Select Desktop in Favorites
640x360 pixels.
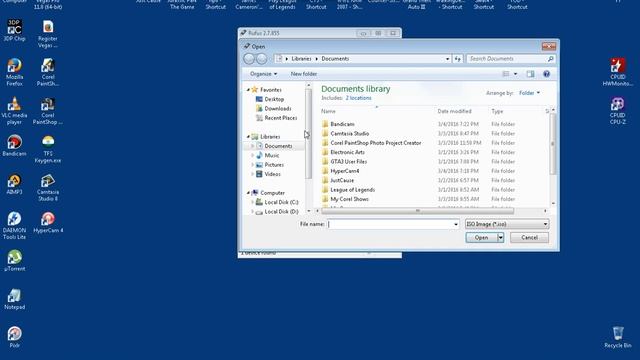point(274,99)
